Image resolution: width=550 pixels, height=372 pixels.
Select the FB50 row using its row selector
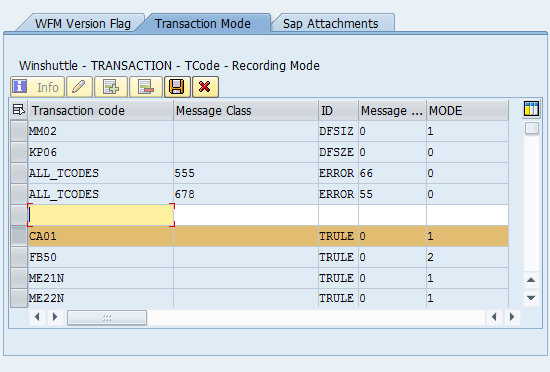(19, 257)
